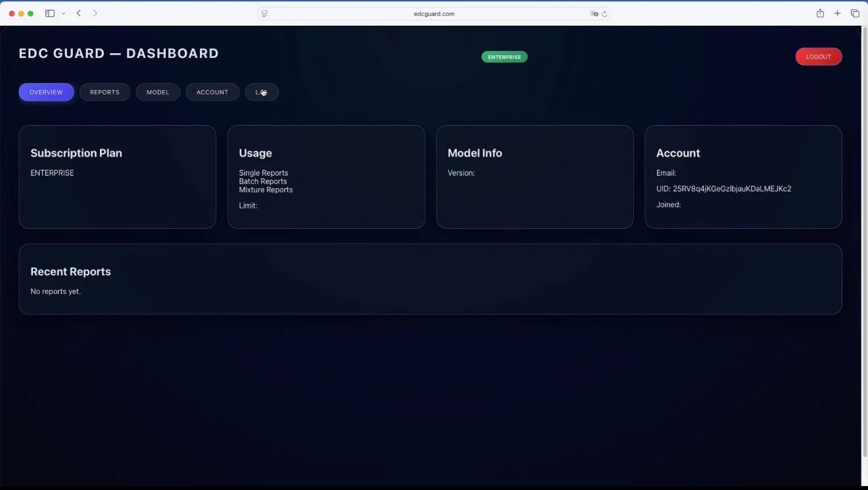Click the Recent Reports heading
This screenshot has width=868, height=490.
tap(70, 272)
